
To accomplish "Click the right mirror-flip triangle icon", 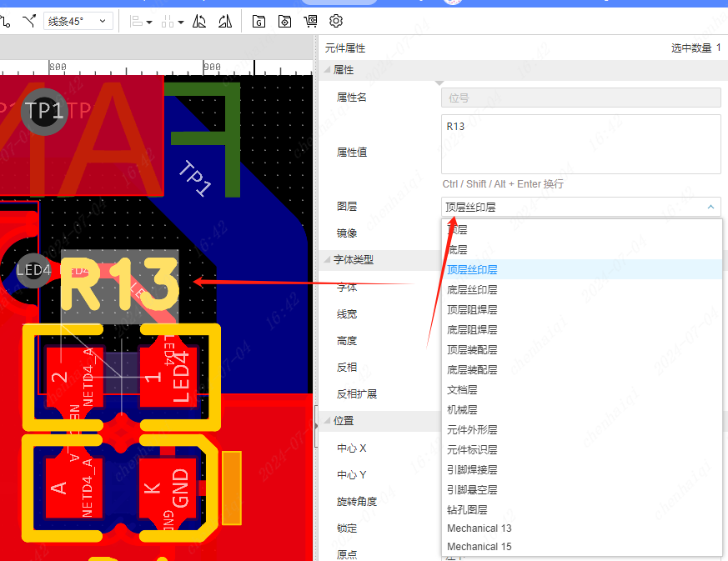I will pos(224,21).
